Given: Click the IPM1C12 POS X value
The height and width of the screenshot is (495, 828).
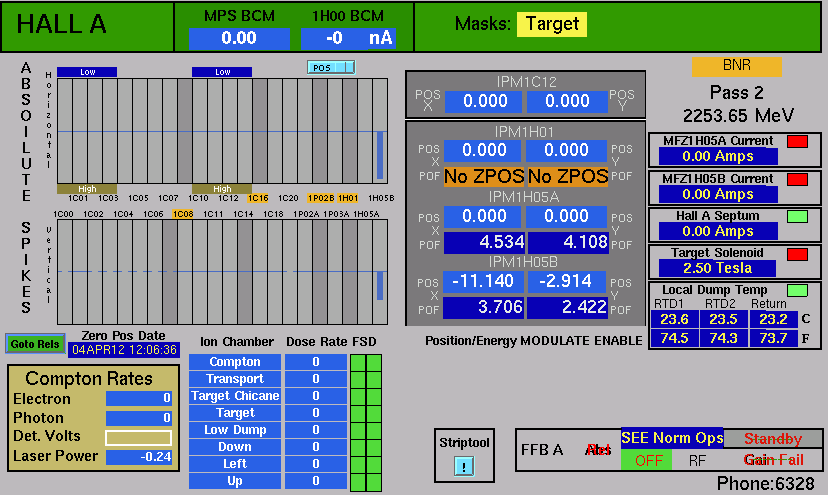Looking at the screenshot, I should click(x=484, y=101).
